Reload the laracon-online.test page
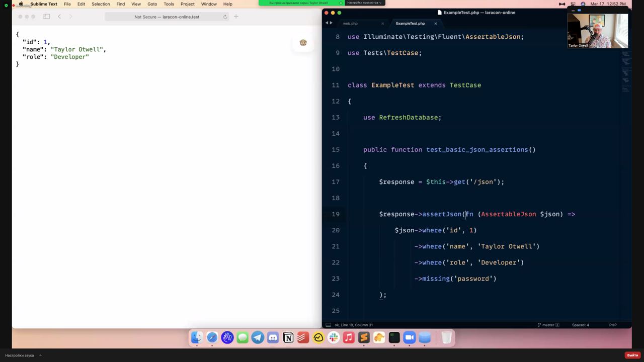Viewport: 644px width, 362px height. [x=225, y=17]
